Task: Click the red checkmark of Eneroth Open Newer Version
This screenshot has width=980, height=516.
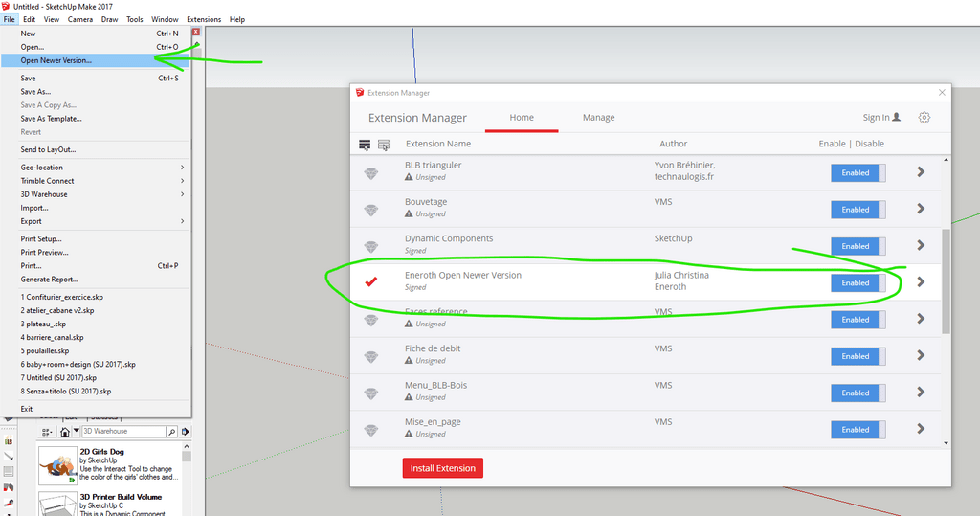Action: [371, 281]
